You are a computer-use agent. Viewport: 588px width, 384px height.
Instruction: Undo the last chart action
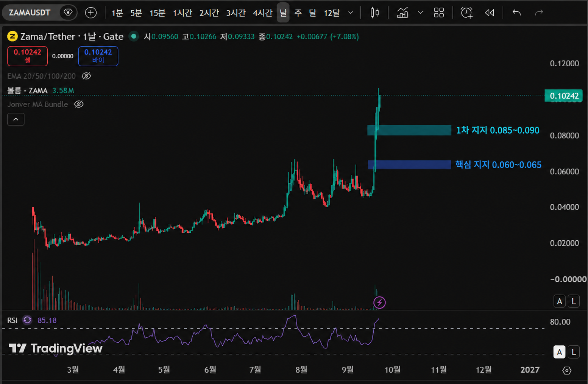click(516, 13)
